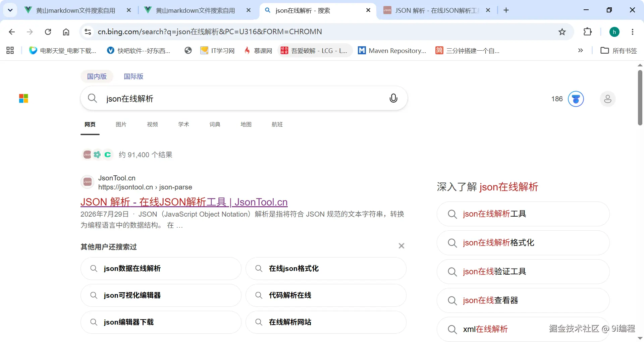This screenshot has height=342, width=644.
Task: Click the JsonTool.cn site favicon
Action: pyautogui.click(x=88, y=182)
